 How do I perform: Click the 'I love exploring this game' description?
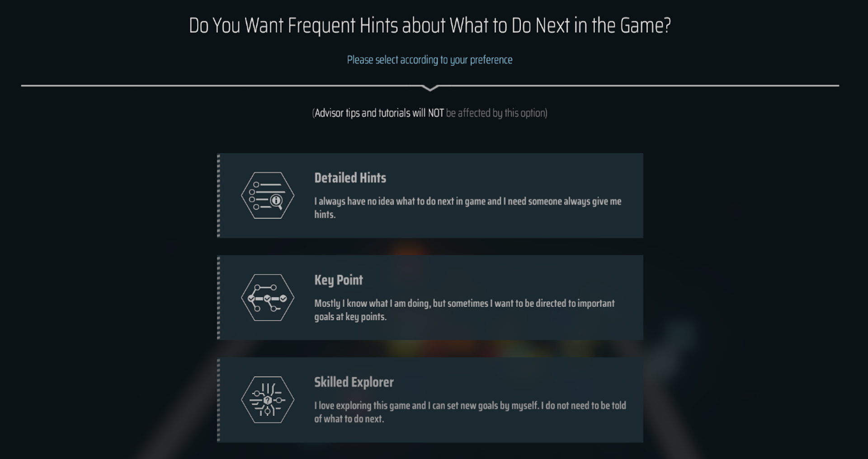[x=470, y=412]
